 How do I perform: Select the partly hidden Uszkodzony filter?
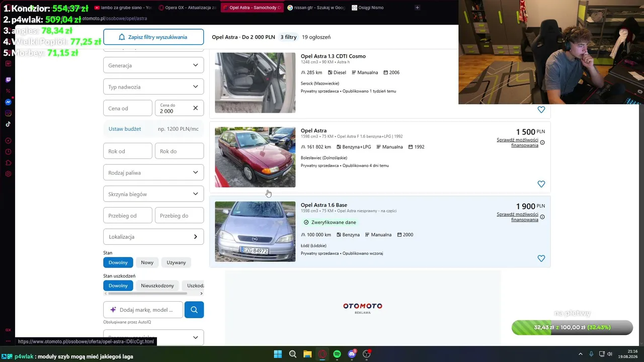pos(193,286)
